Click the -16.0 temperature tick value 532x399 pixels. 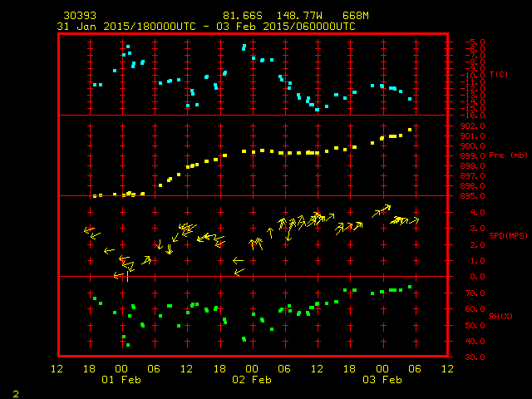click(x=473, y=116)
